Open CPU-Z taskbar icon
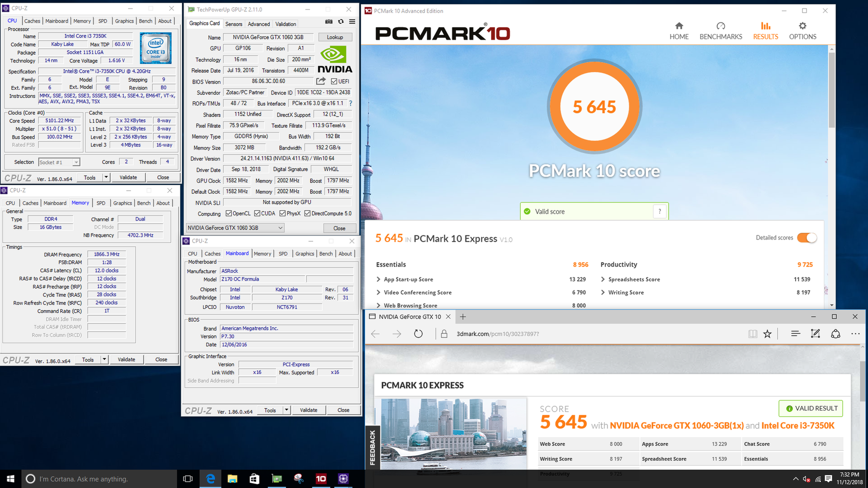Viewport: 868px width, 488px height. click(343, 479)
